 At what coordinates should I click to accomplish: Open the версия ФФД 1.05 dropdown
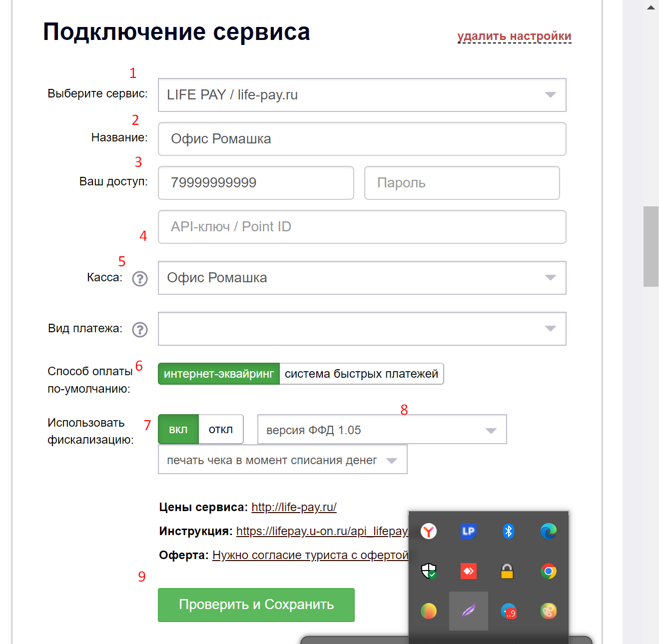(382, 429)
